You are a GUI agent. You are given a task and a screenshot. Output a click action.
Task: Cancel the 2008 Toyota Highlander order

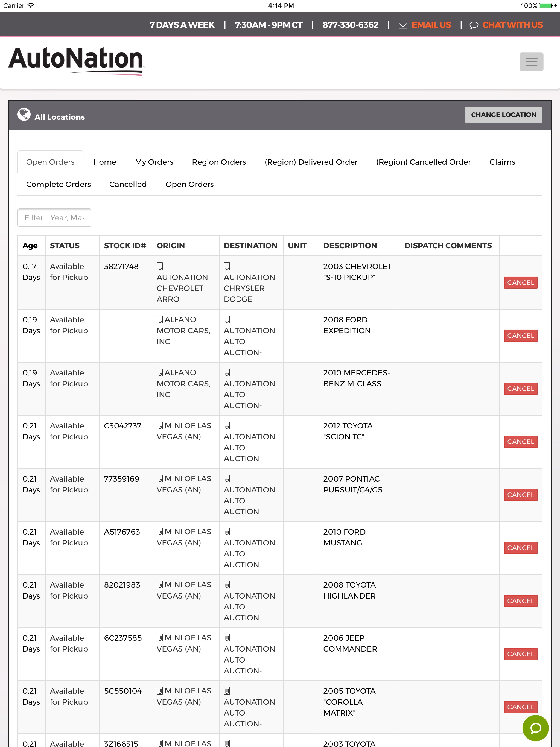coord(520,601)
